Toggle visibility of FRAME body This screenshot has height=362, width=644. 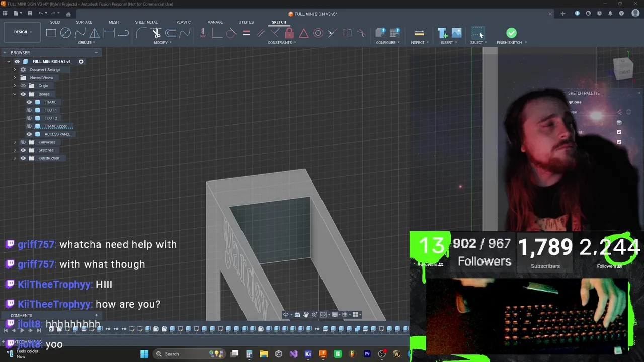point(29,102)
